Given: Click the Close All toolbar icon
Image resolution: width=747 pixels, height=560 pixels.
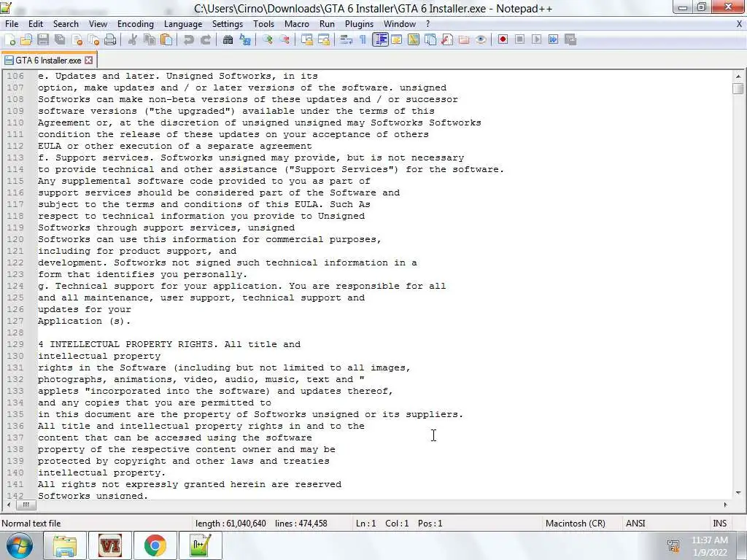Looking at the screenshot, I should pyautogui.click(x=93, y=40).
